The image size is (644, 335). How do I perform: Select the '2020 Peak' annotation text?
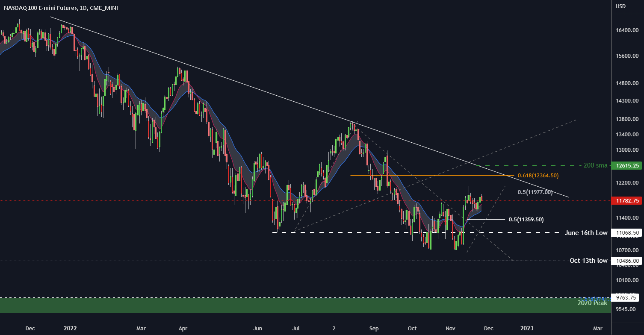tap(592, 303)
